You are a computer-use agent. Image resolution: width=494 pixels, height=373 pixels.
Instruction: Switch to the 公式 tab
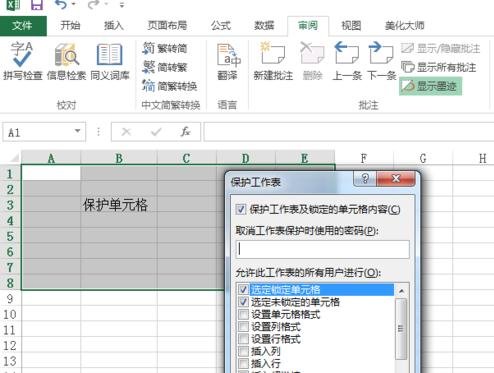(x=221, y=25)
